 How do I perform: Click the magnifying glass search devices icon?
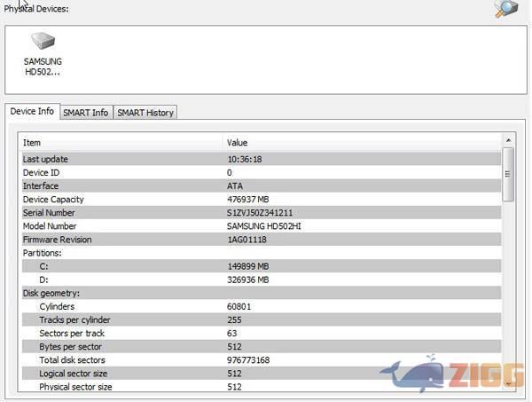506,9
